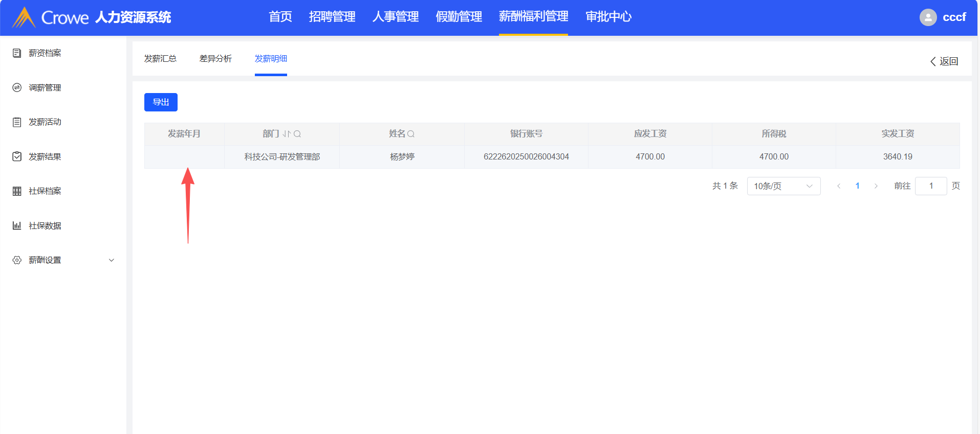Screen dimensions: 980x434
Task: Go to the next page arrow
Action: (876, 186)
